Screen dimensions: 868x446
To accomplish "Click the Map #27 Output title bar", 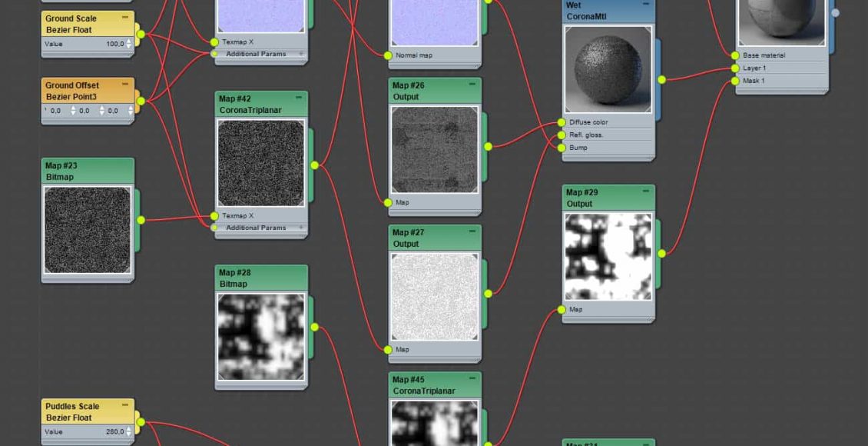I will (427, 238).
